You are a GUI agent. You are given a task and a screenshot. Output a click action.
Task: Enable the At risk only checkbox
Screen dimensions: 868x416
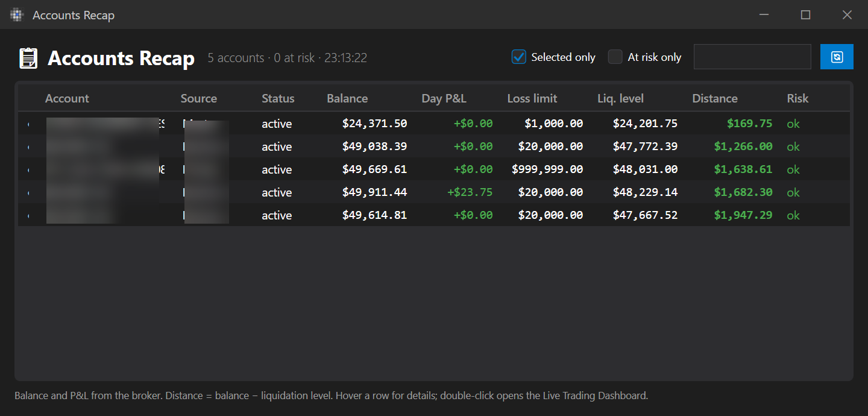point(615,57)
